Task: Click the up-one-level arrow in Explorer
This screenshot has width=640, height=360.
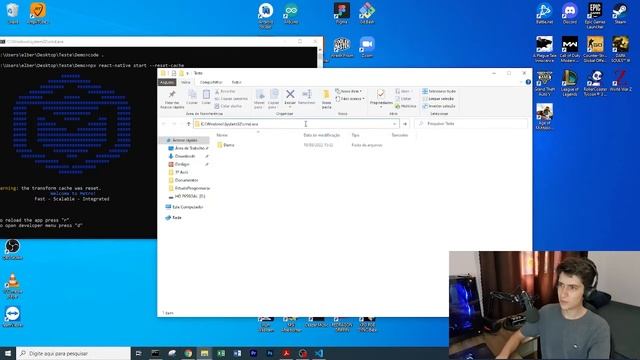Action: click(x=188, y=124)
